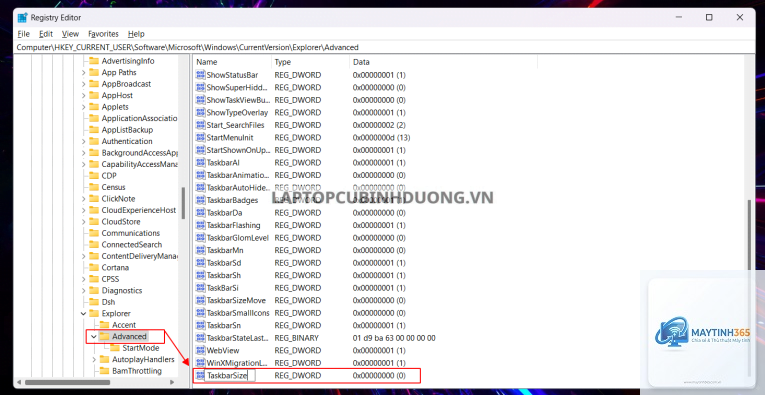Open the View menu

pyautogui.click(x=70, y=34)
